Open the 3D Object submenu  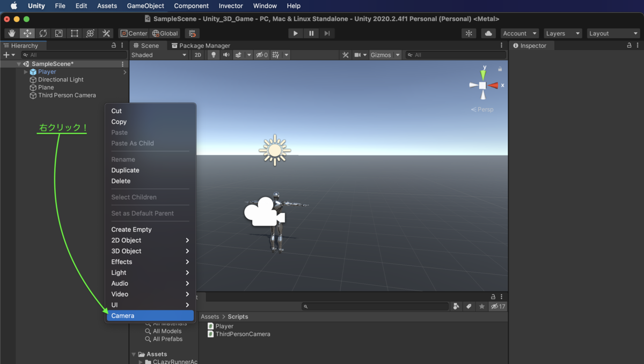150,251
